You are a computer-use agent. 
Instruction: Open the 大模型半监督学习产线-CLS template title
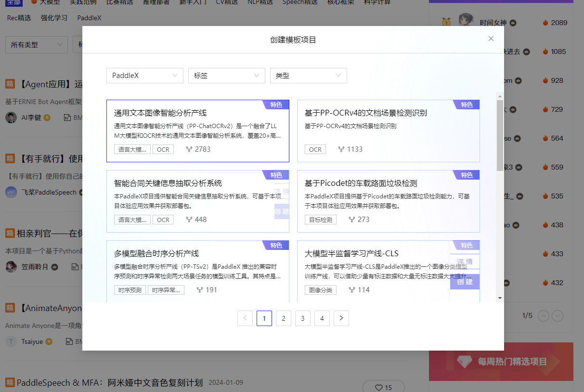[351, 253]
